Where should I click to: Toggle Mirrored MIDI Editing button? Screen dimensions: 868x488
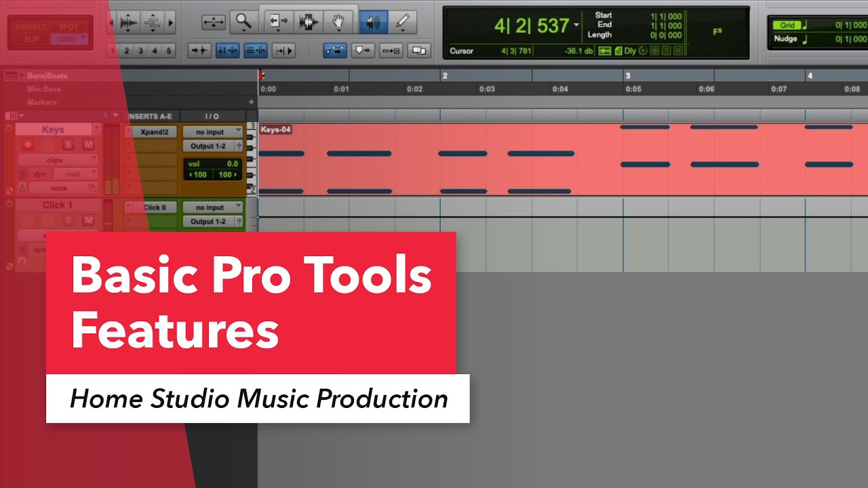pos(391,50)
